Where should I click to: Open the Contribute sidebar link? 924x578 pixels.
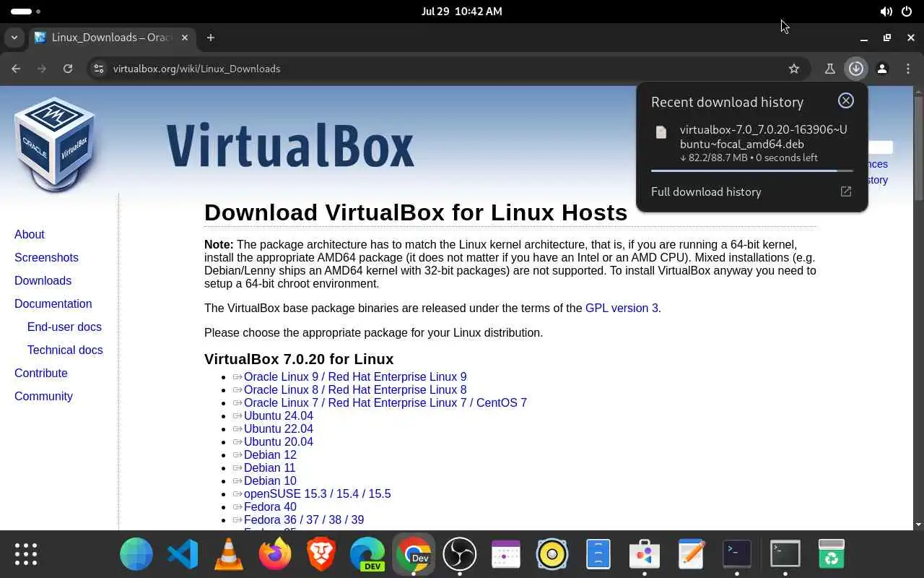coord(41,373)
